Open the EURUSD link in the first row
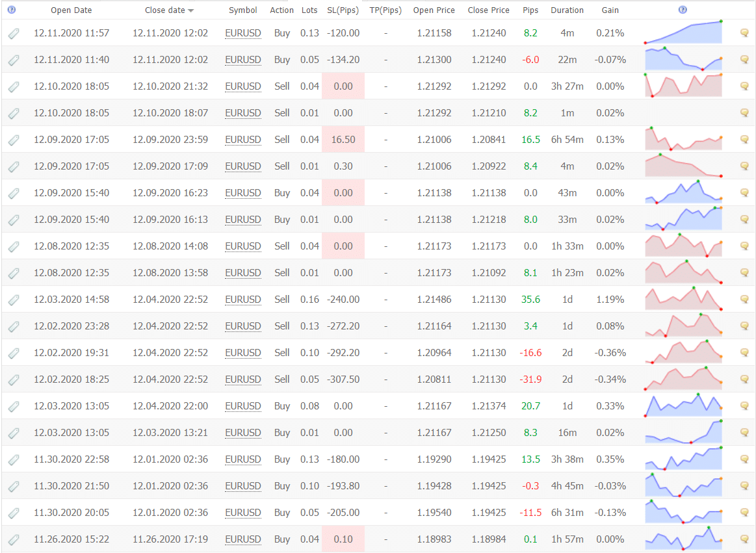Viewport: 756px width, 553px height. coord(243,33)
